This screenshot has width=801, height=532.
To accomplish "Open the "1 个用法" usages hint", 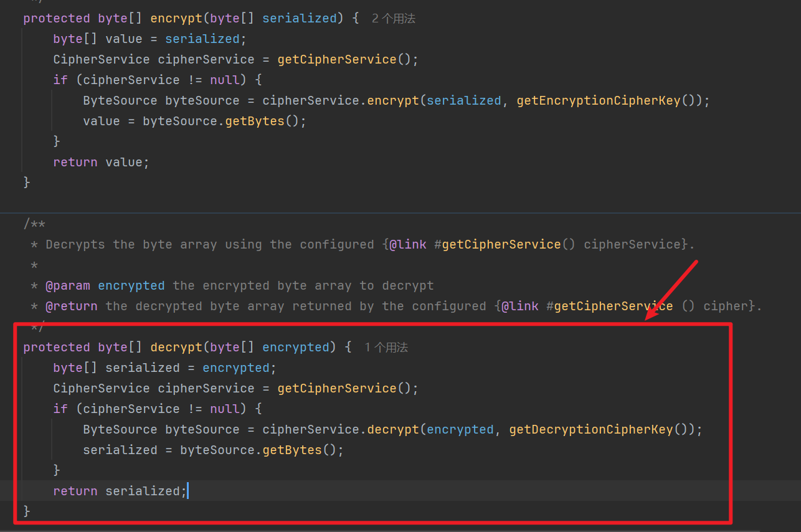I will [386, 348].
